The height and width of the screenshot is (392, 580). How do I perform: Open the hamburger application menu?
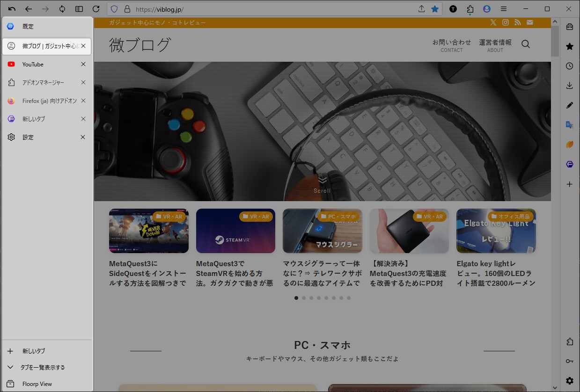pyautogui.click(x=504, y=8)
